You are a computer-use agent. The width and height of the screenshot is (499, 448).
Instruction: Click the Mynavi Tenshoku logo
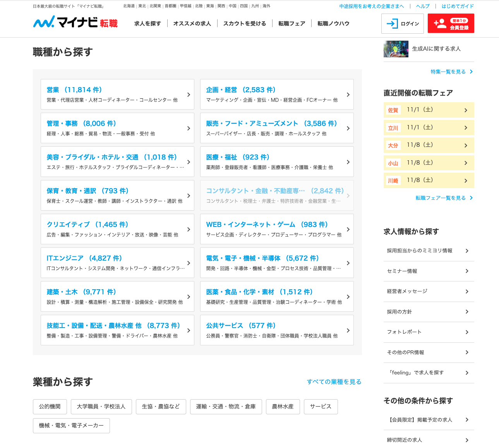pyautogui.click(x=75, y=22)
